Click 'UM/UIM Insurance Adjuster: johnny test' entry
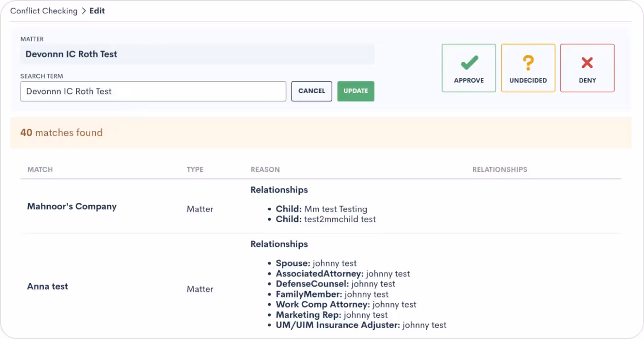This screenshot has width=644, height=339. [x=361, y=325]
